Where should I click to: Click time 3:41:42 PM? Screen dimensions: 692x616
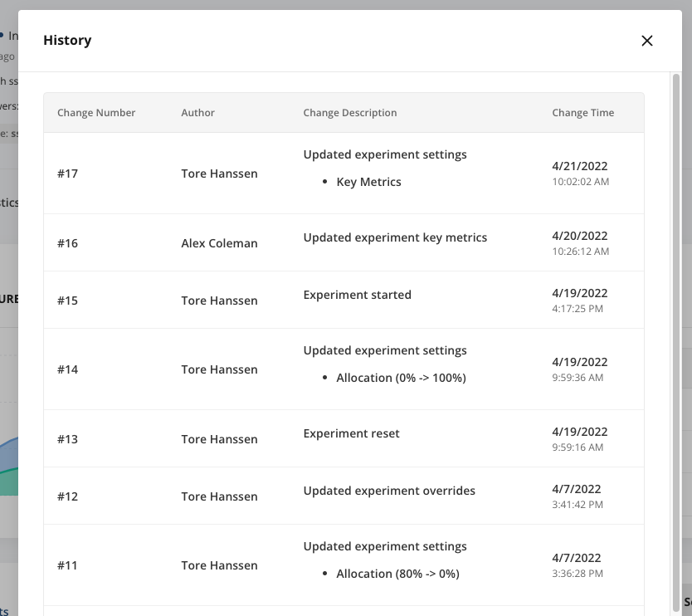(x=577, y=505)
